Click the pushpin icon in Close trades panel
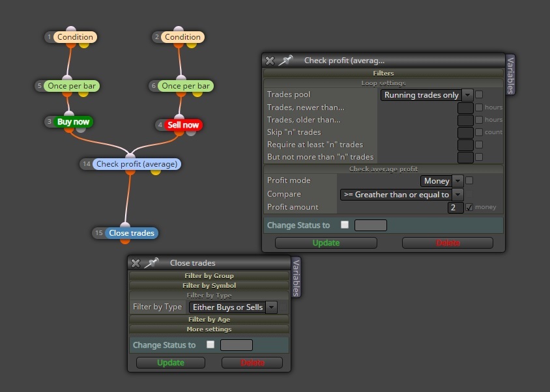The height and width of the screenshot is (392, 550). 152,263
